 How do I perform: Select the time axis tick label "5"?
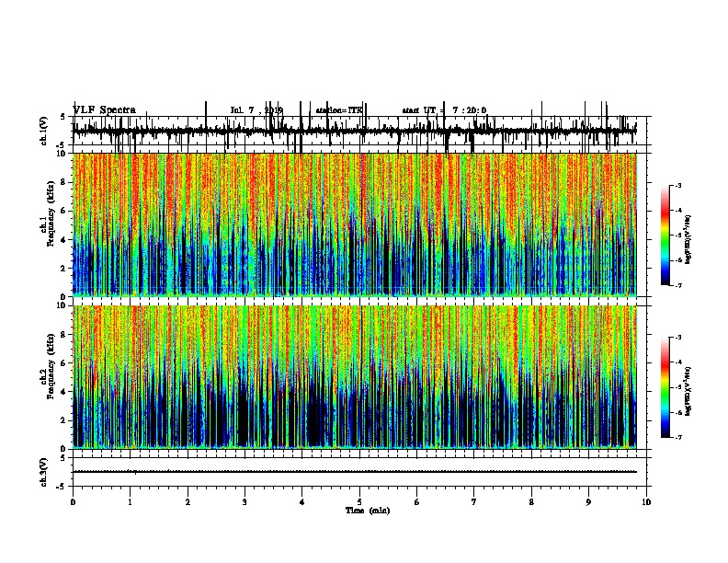click(x=359, y=501)
